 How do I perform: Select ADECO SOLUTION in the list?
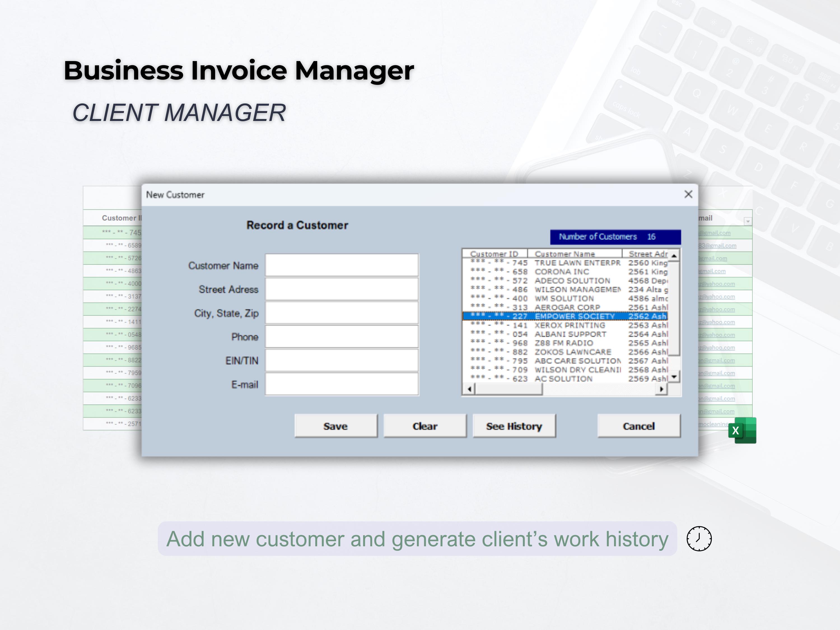click(x=565, y=281)
